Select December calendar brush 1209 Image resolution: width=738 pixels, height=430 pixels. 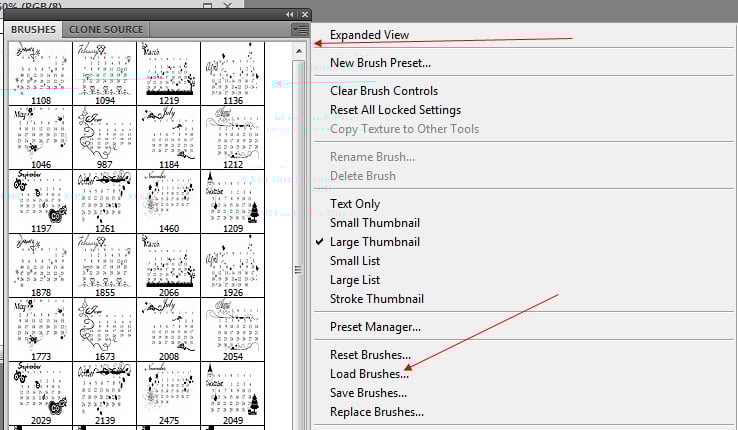[x=233, y=201]
